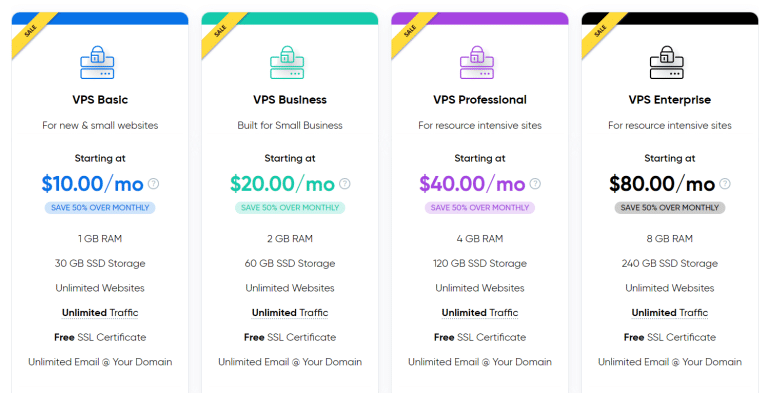The image size is (768, 393).
Task: Click the green VPS Business server icon
Action: 287,62
